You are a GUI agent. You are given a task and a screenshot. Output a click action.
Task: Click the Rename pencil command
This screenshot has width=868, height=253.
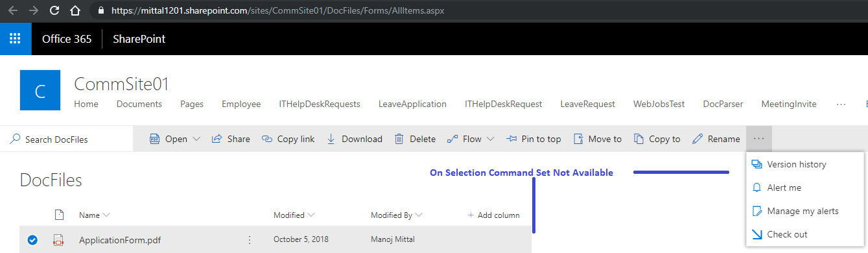[x=716, y=139]
